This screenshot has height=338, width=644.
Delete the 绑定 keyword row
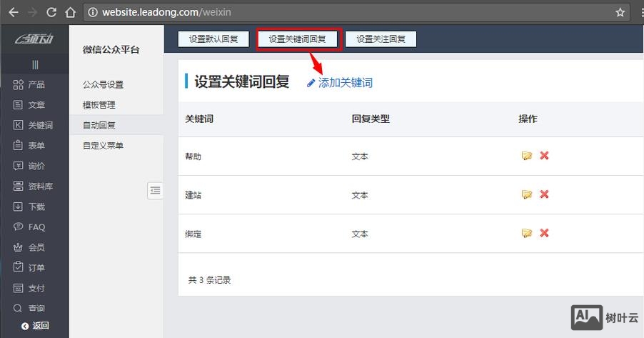[544, 233]
